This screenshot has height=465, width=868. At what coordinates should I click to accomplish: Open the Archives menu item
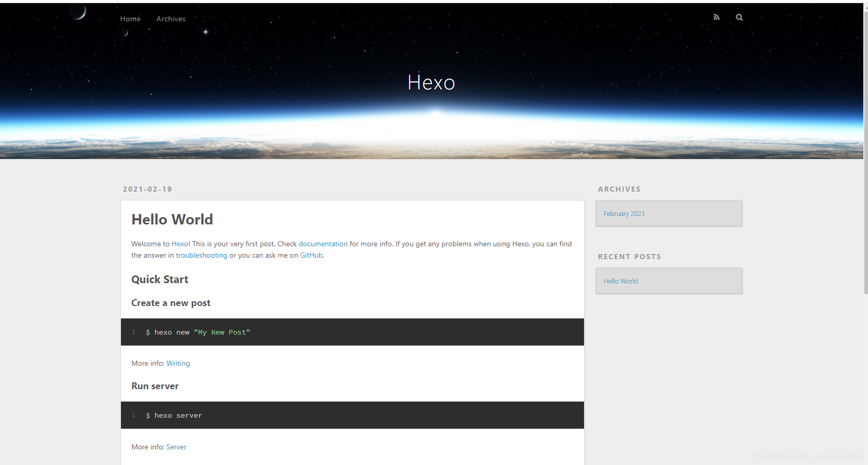171,19
